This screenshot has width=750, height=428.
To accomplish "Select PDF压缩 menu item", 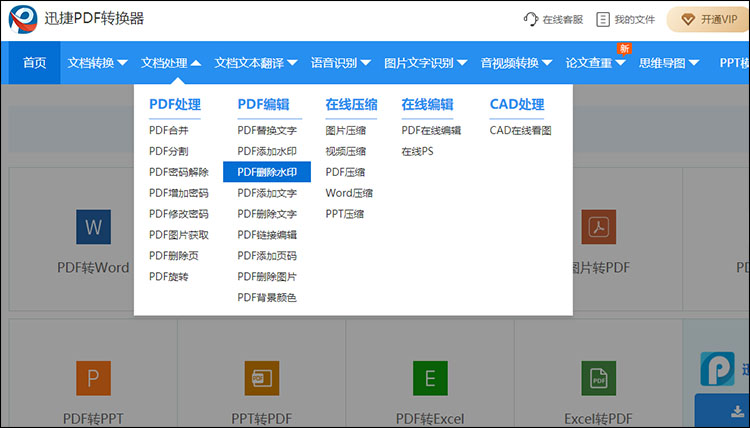I will [345, 172].
